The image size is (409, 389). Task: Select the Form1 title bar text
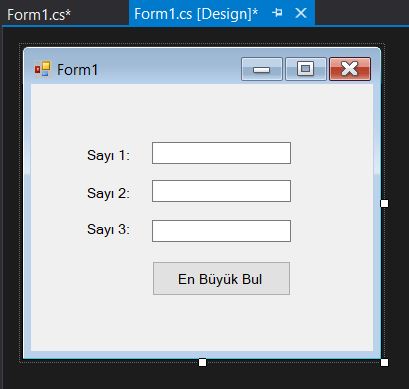(78, 70)
